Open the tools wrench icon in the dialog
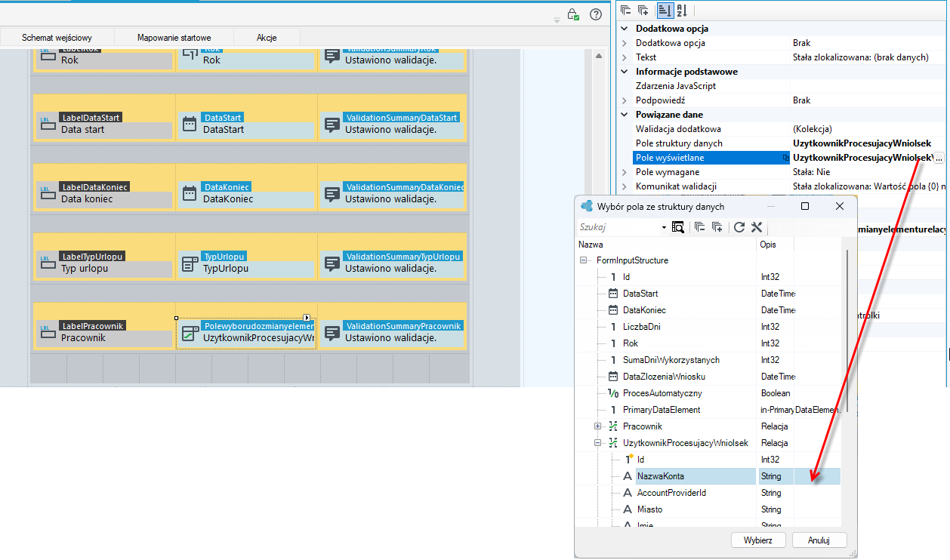The image size is (950, 560). [x=757, y=227]
